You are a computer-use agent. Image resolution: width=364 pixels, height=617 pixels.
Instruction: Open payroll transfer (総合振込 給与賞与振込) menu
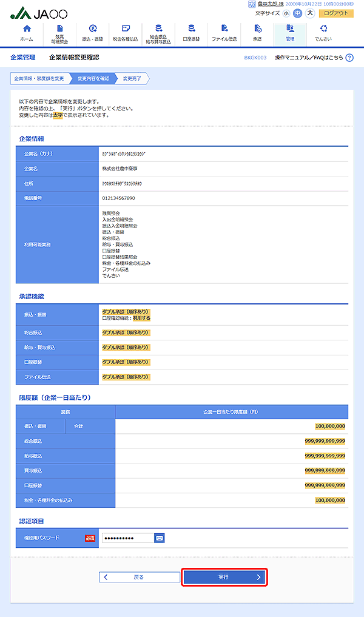pyautogui.click(x=158, y=33)
